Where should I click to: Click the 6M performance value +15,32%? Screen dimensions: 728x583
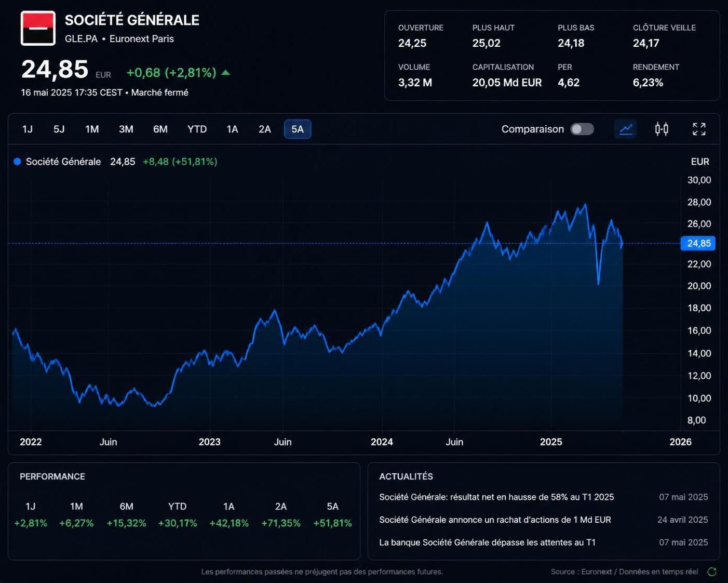(x=126, y=523)
